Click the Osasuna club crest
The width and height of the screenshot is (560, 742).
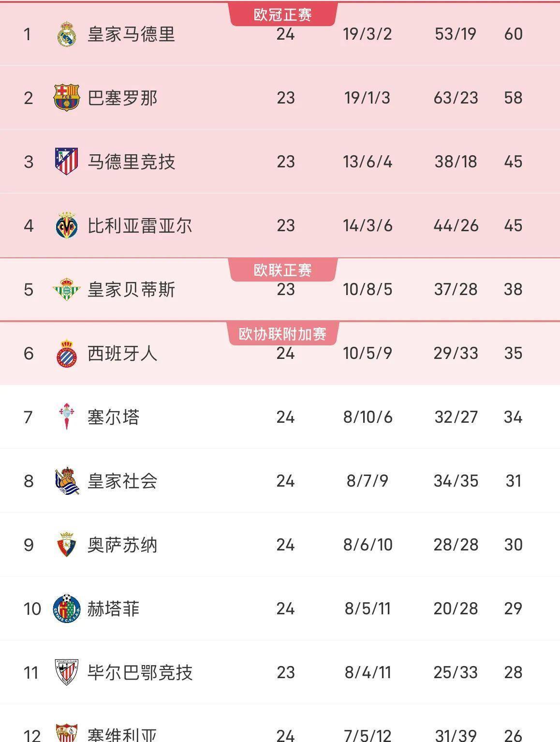(x=66, y=545)
